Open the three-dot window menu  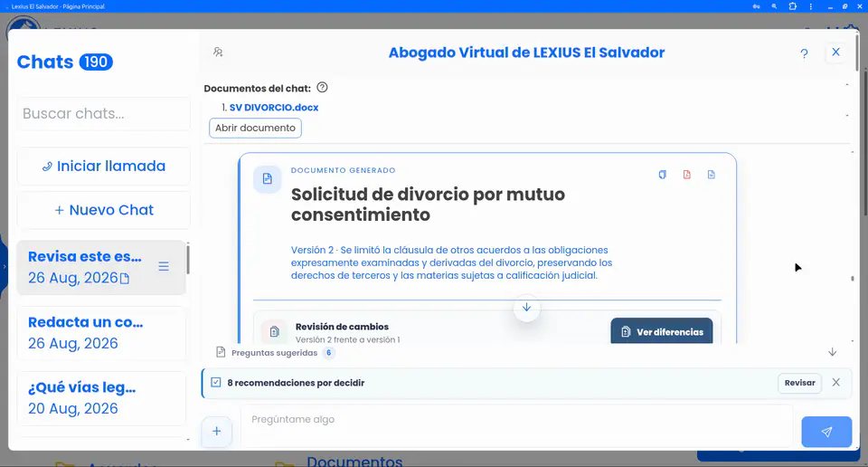(810, 6)
